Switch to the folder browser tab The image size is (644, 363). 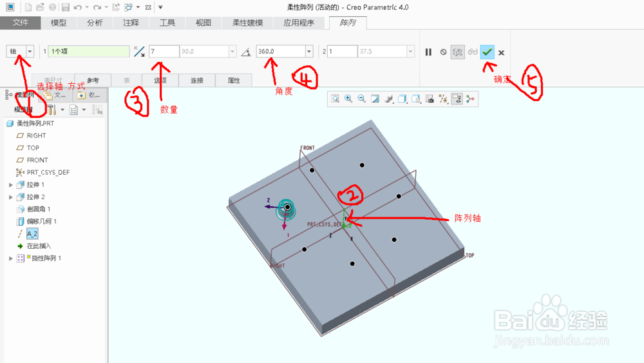(55, 95)
